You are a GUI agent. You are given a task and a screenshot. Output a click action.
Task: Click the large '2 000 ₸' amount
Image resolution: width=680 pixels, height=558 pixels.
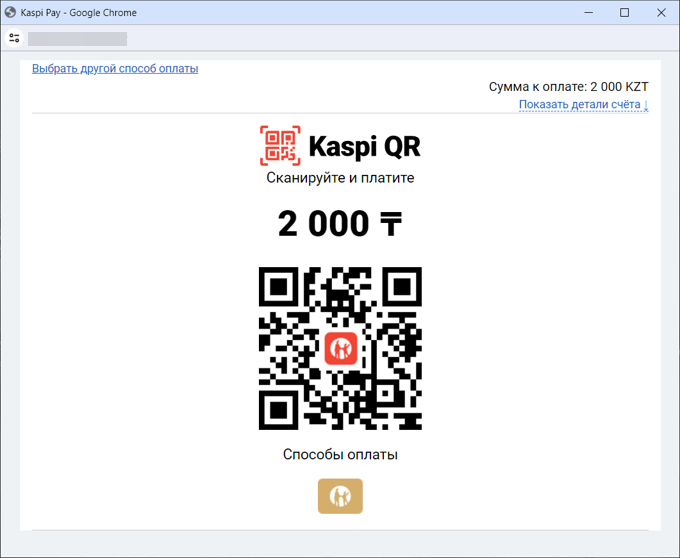pyautogui.click(x=340, y=224)
